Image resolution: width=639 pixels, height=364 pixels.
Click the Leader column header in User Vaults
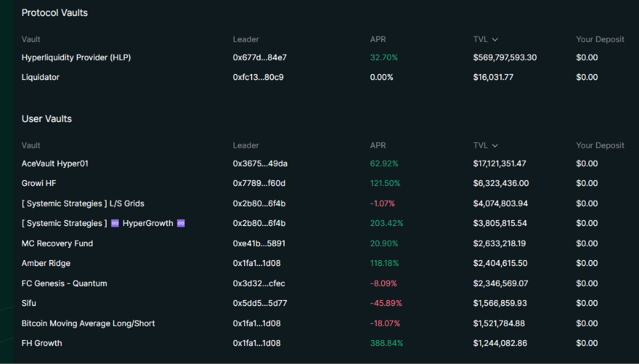245,145
